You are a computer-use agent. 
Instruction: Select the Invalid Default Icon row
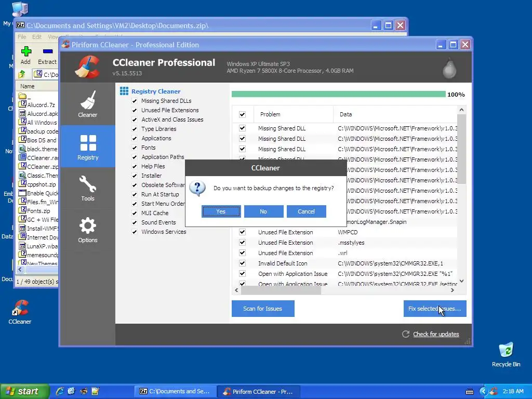[x=346, y=263]
